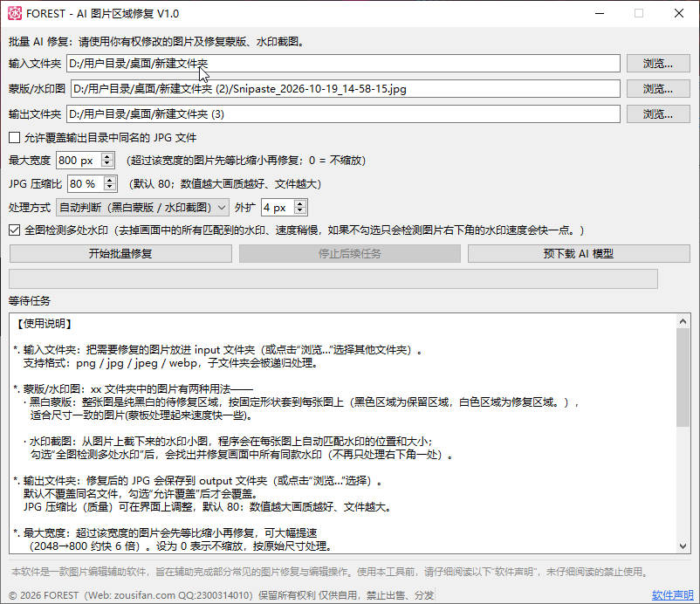Increase JPG 压缩比 with the up arrow

pos(110,180)
